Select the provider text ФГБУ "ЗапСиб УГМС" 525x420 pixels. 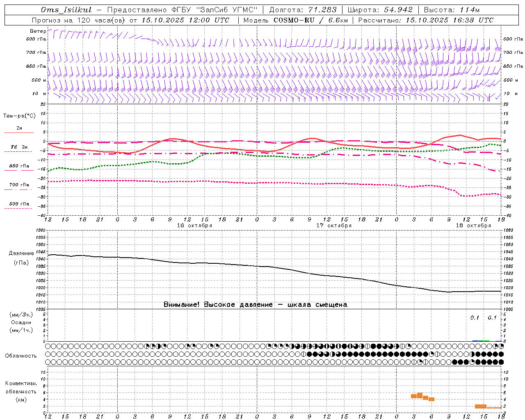point(215,10)
